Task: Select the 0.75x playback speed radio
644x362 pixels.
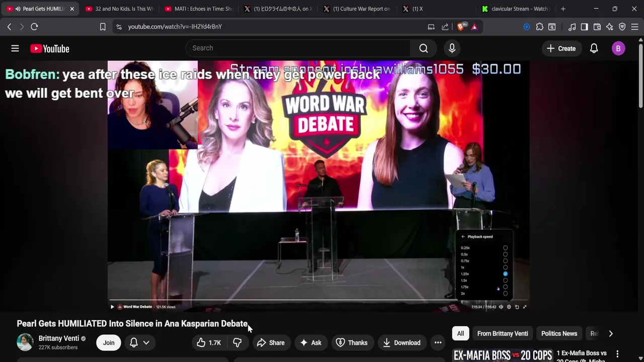Action: (505, 261)
